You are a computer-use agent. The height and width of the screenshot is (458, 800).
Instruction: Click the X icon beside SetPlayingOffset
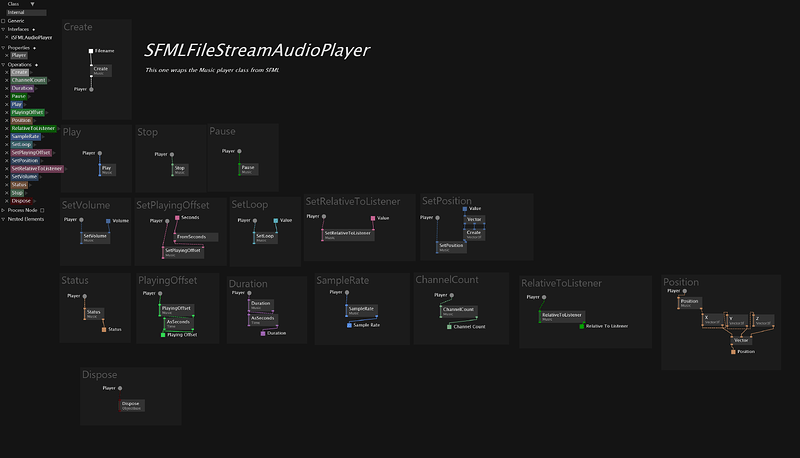[x=7, y=152]
